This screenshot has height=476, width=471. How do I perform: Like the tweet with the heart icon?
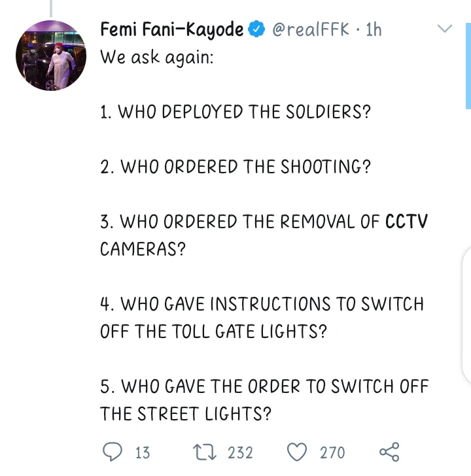coord(298,452)
